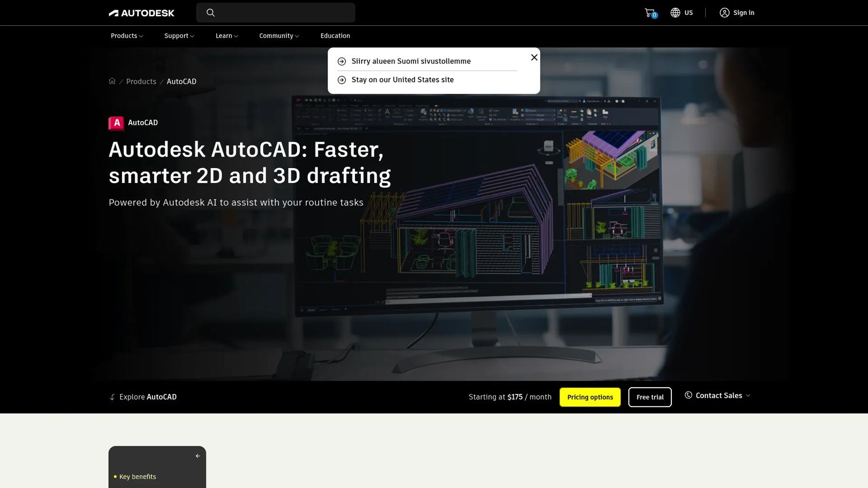Click arrow icon beside Siirry alueen Suomi
The image size is (868, 488).
342,61
